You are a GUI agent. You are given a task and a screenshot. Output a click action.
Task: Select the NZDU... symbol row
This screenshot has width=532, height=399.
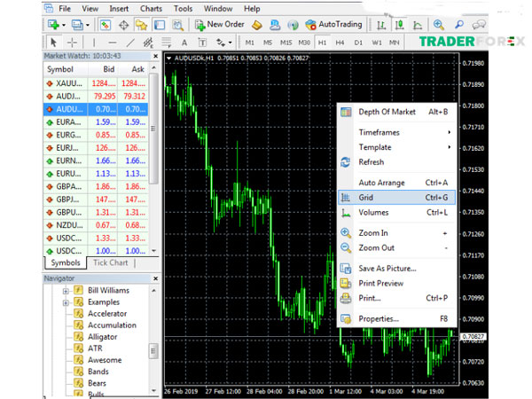(96, 225)
